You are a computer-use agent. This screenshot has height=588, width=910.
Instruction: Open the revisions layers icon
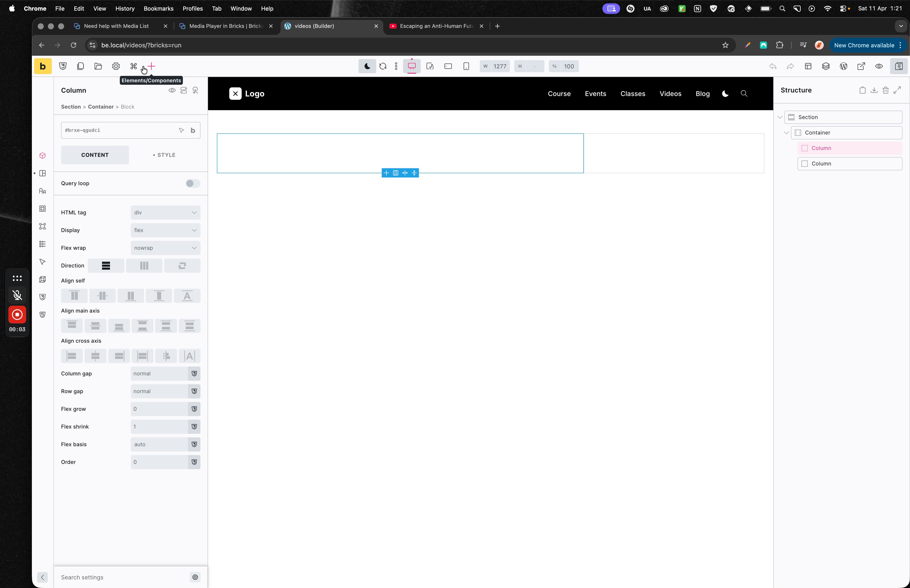(826, 66)
